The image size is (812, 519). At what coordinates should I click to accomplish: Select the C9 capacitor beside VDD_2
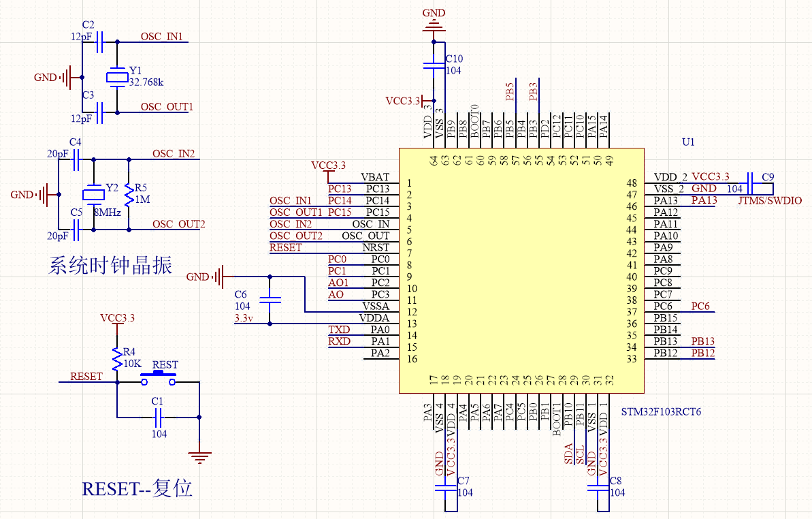(x=750, y=183)
